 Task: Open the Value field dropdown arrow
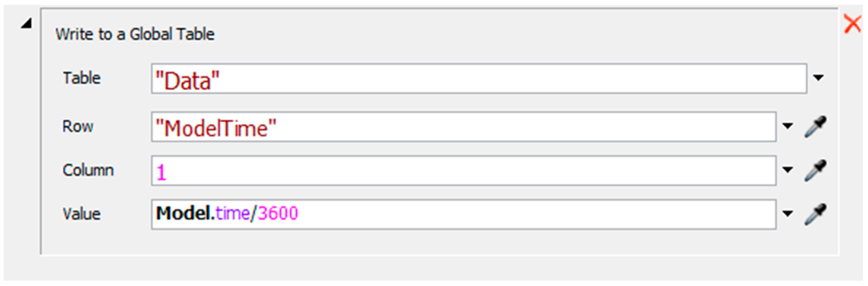tap(787, 213)
